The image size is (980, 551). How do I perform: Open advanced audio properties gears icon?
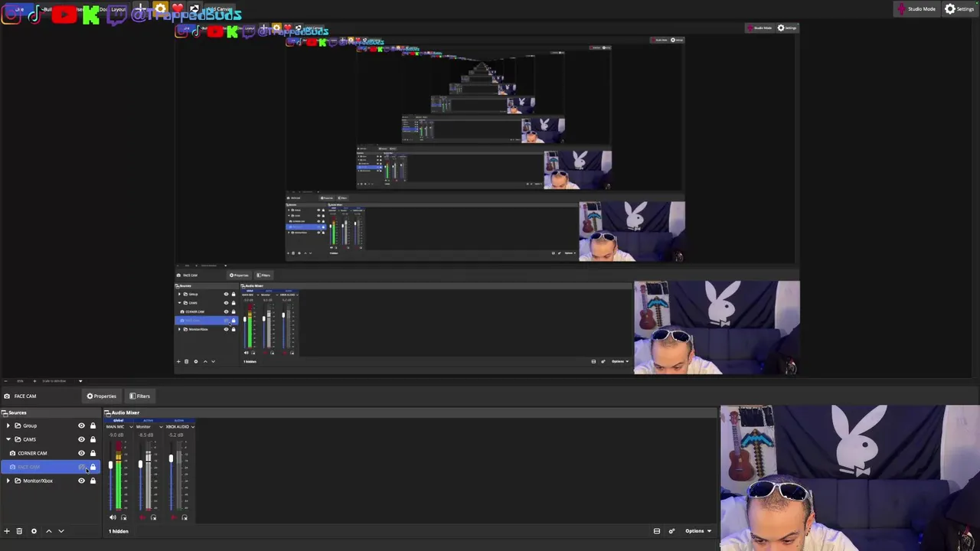click(x=671, y=531)
